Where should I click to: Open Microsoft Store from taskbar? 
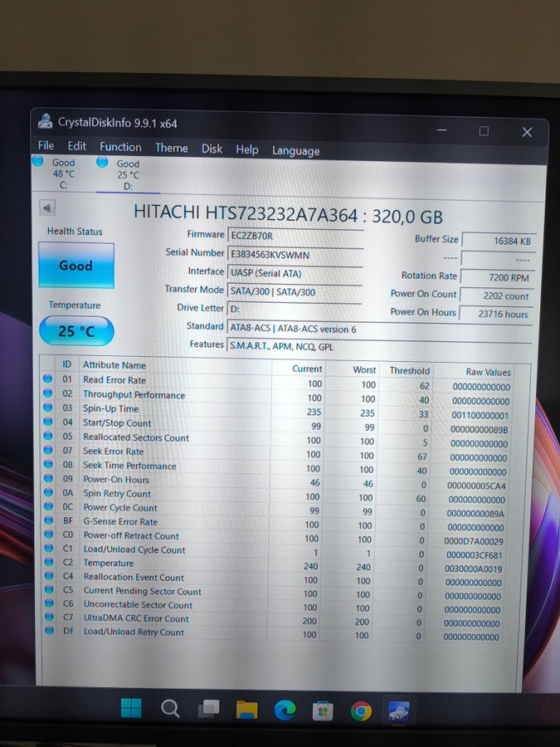(x=323, y=711)
